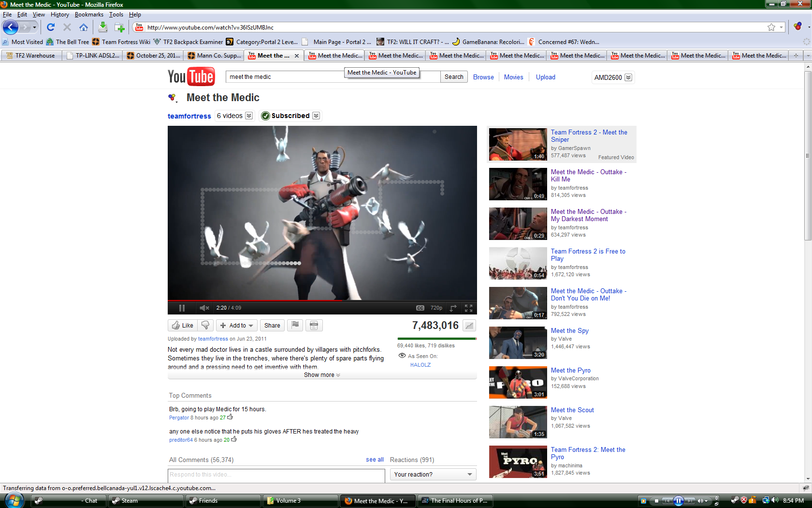Open the Browse link
This screenshot has width=812, height=508.
pos(483,77)
